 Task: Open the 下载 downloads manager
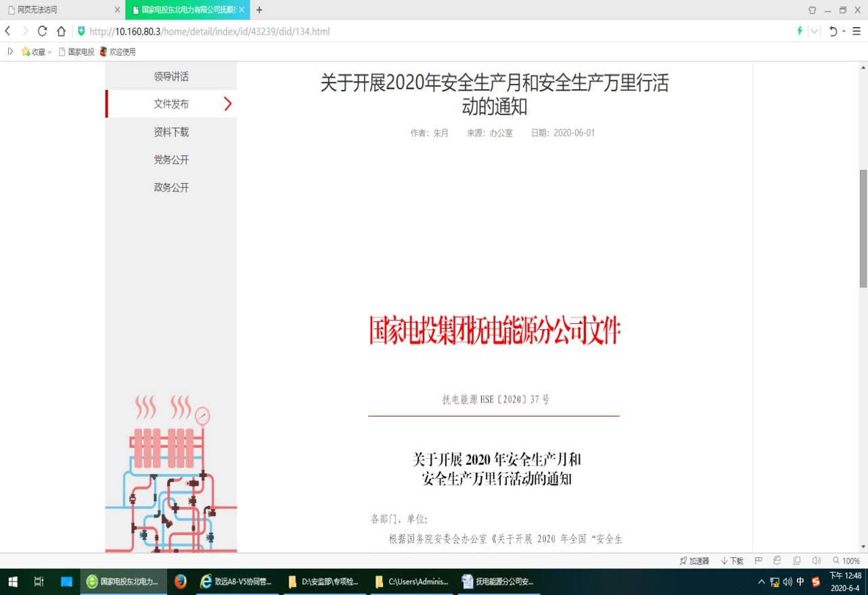pyautogui.click(x=732, y=561)
